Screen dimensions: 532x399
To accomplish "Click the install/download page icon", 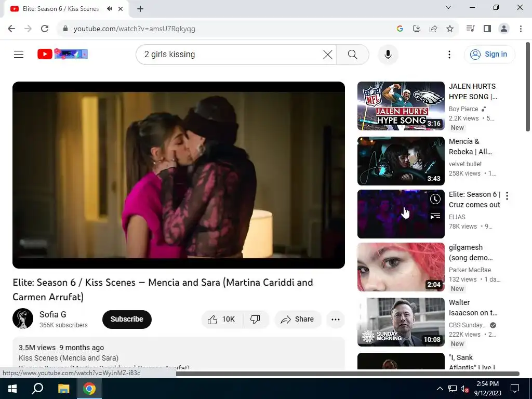I will coord(416,29).
